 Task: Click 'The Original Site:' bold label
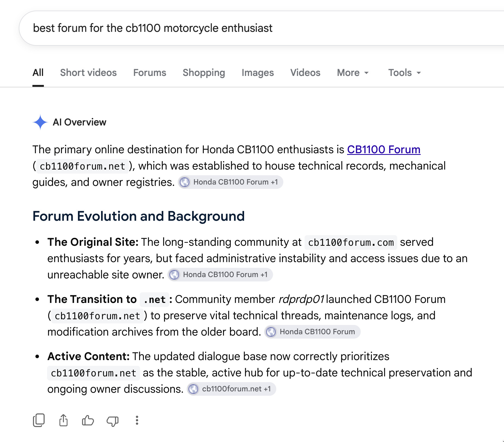(93, 242)
